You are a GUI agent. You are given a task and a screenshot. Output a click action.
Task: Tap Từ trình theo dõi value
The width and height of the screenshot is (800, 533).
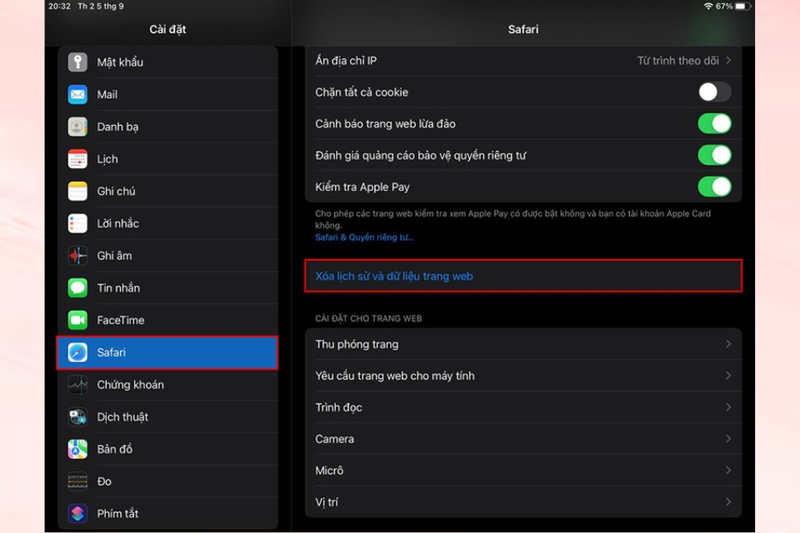tap(678, 61)
